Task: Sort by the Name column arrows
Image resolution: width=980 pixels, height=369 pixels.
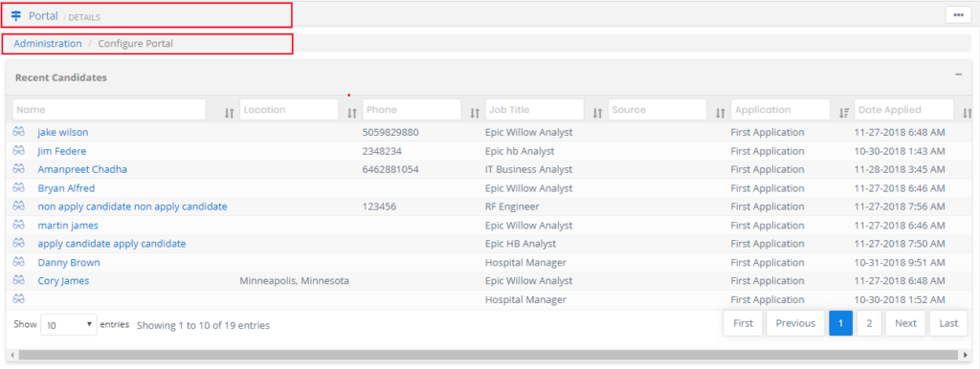Action: [x=229, y=113]
